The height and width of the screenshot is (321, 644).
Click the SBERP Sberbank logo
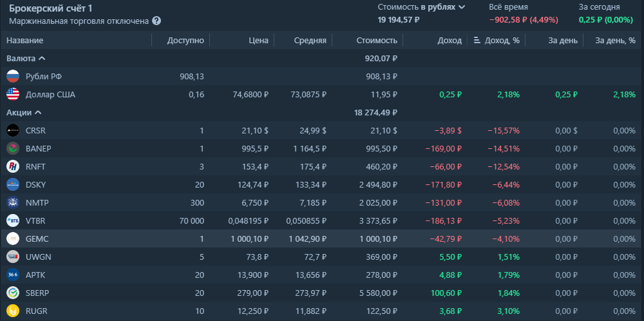point(13,293)
